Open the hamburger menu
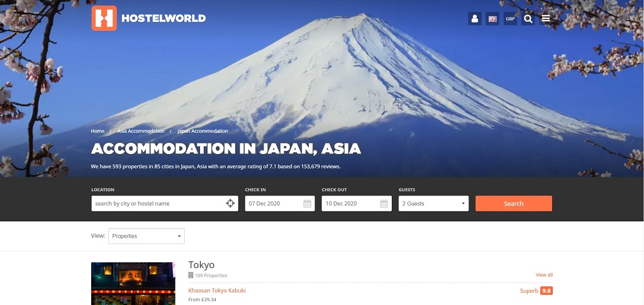The height and width of the screenshot is (305, 644). (546, 19)
